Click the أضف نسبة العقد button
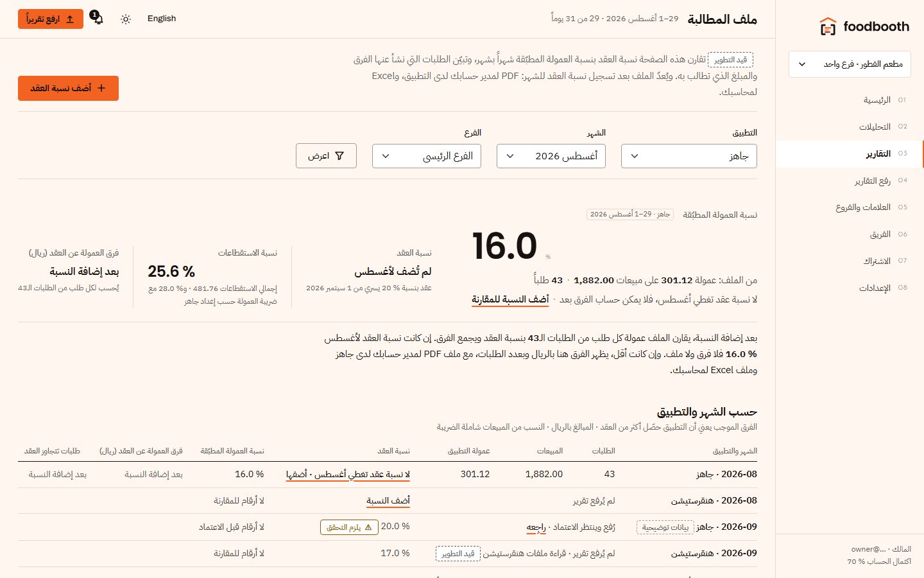This screenshot has height=578, width=924. tap(68, 88)
